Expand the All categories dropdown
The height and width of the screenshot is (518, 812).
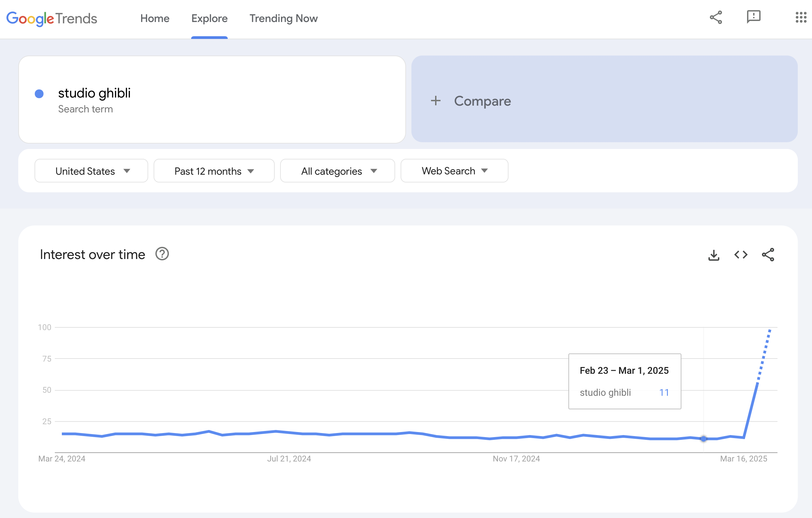point(338,171)
